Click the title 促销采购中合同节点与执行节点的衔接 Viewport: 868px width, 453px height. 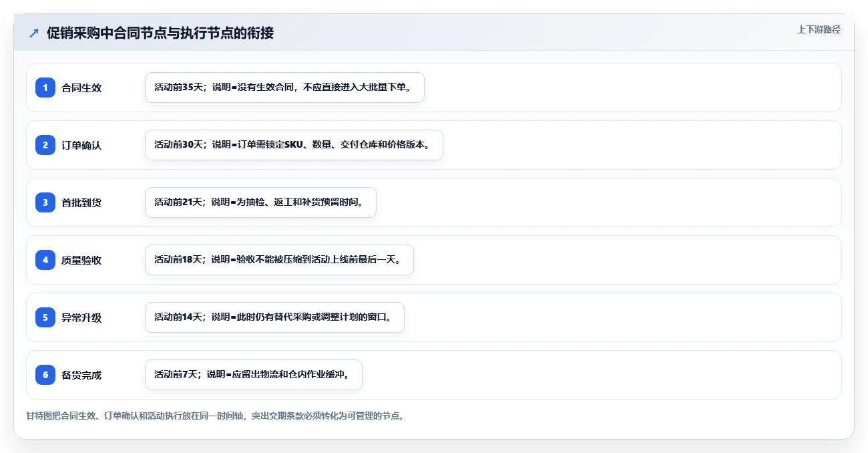(x=160, y=33)
